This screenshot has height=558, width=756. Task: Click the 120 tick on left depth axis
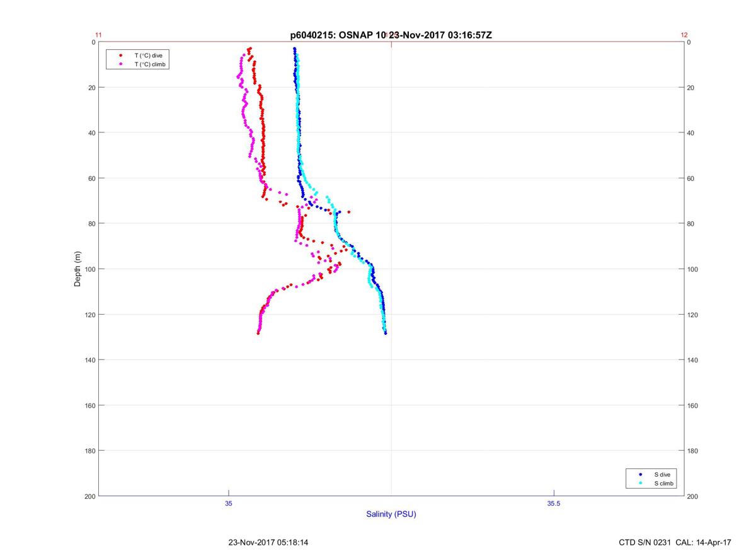coord(89,315)
